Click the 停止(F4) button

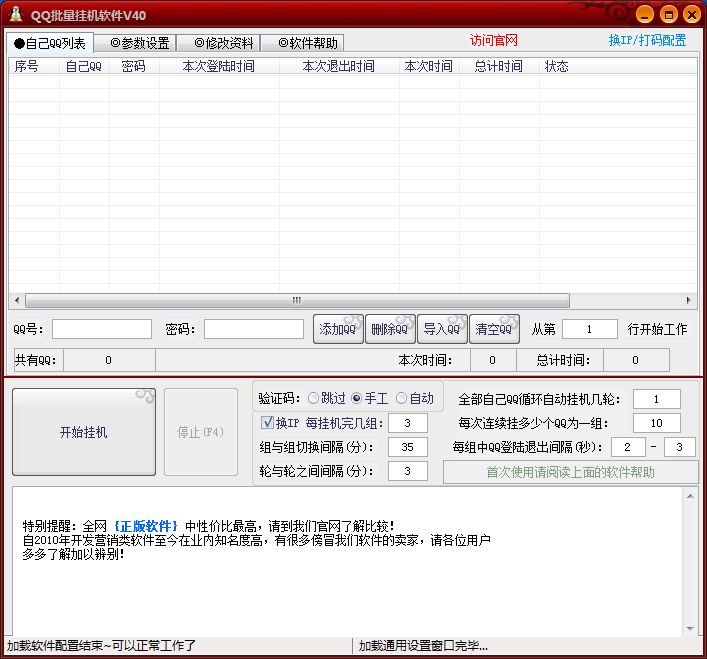tap(201, 432)
